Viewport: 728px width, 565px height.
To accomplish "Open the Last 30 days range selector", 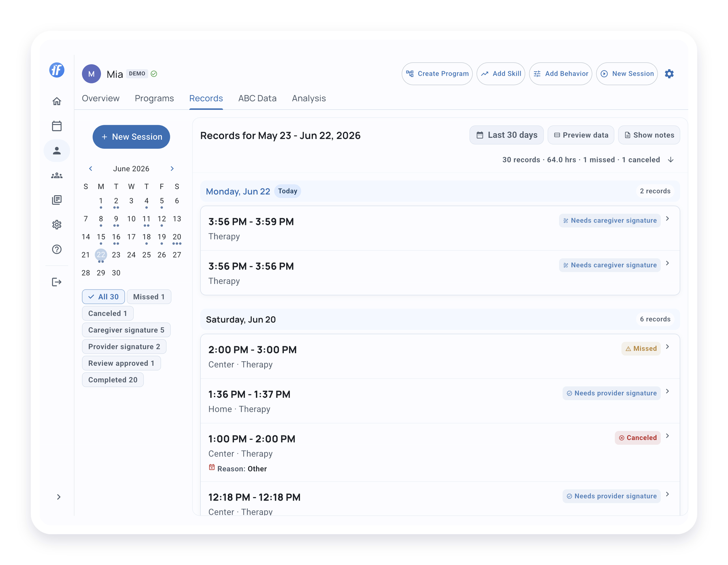I will [506, 135].
